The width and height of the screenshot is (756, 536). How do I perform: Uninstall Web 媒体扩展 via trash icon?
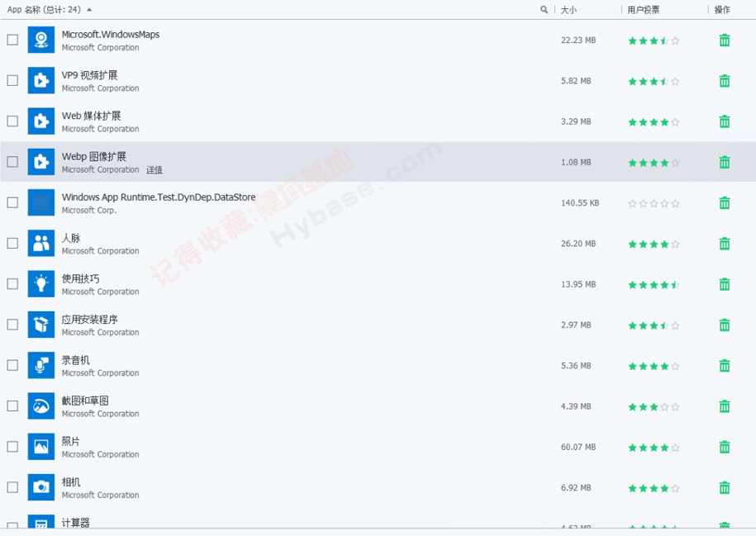[x=724, y=121]
